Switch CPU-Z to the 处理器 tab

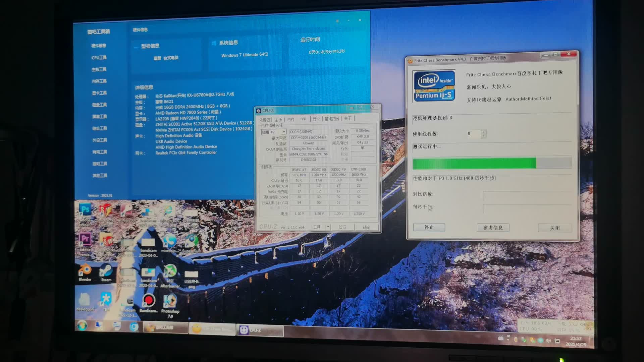click(264, 118)
